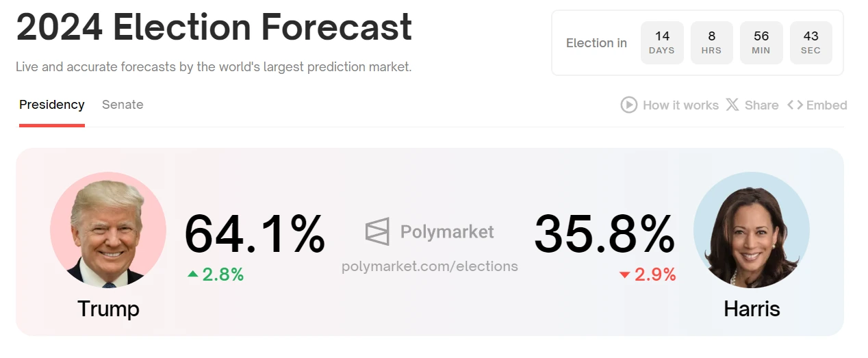Open the Presidency tab
Viewport: 868px width, 358px height.
[52, 105]
